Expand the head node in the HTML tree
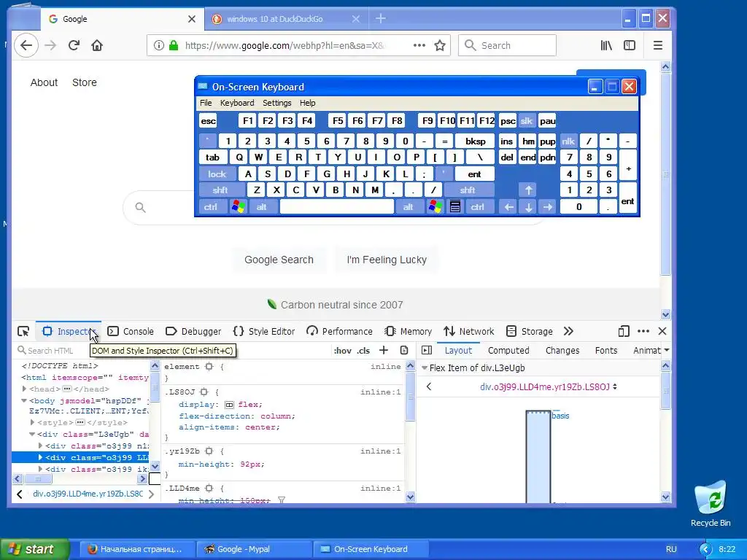 24,389
